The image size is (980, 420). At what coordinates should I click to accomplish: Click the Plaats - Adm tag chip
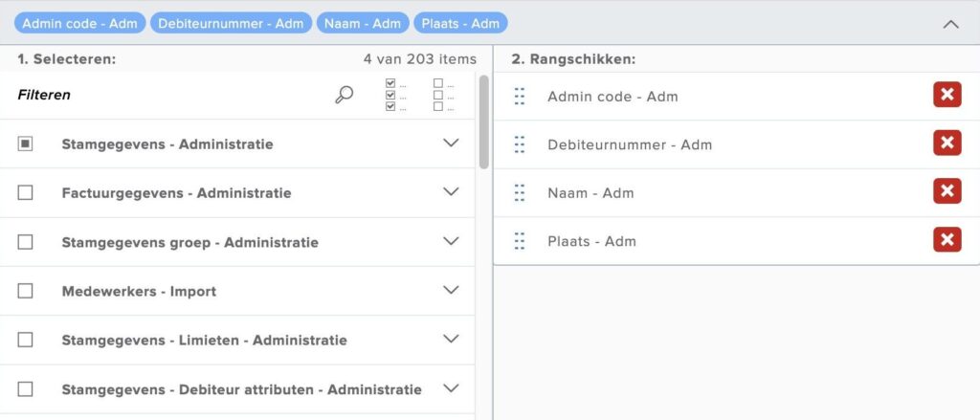click(x=460, y=23)
